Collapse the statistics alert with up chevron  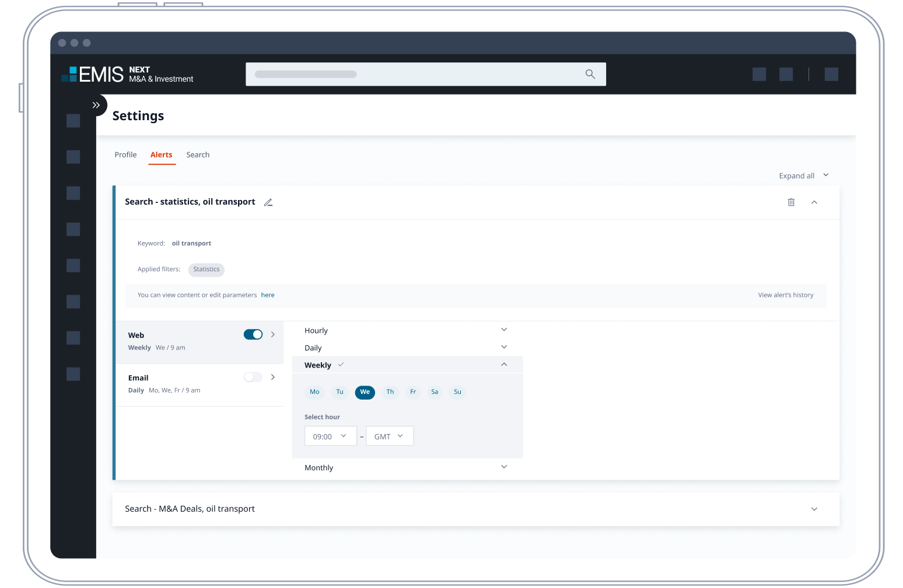click(x=814, y=202)
